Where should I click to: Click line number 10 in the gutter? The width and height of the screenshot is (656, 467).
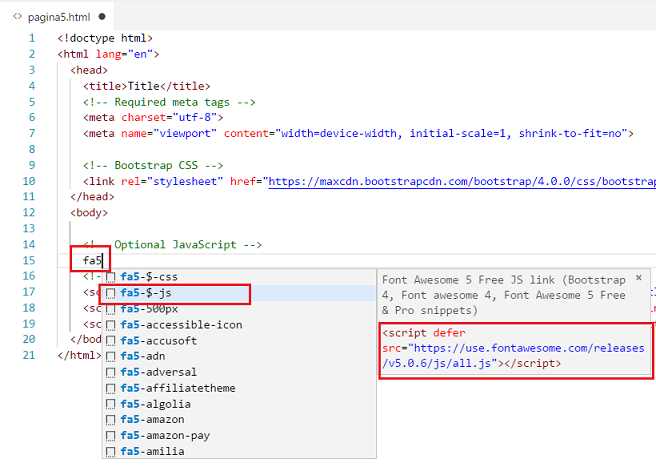point(29,181)
